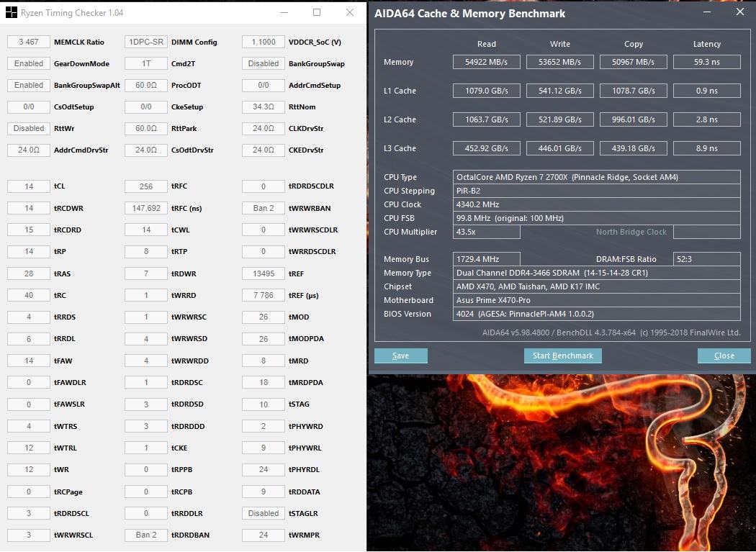Click the L1 Cache Read 1079.0 GB/s field
Image resolution: width=756 pixels, height=552 pixels.
[x=487, y=91]
